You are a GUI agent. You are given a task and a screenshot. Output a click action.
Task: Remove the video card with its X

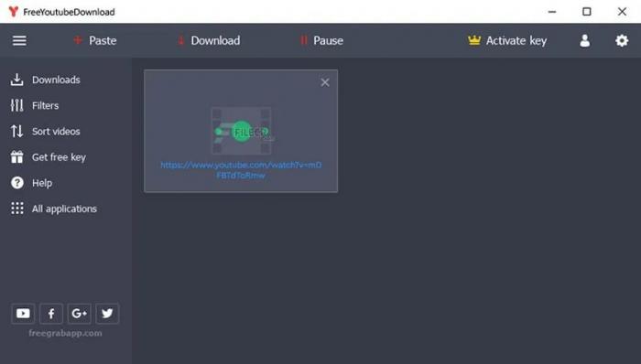pyautogui.click(x=325, y=82)
